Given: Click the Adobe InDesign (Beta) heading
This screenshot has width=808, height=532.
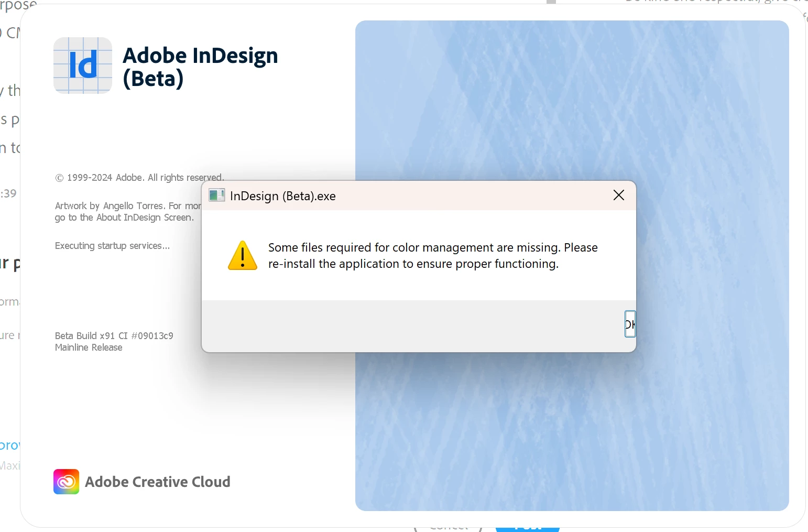Looking at the screenshot, I should pyautogui.click(x=200, y=67).
